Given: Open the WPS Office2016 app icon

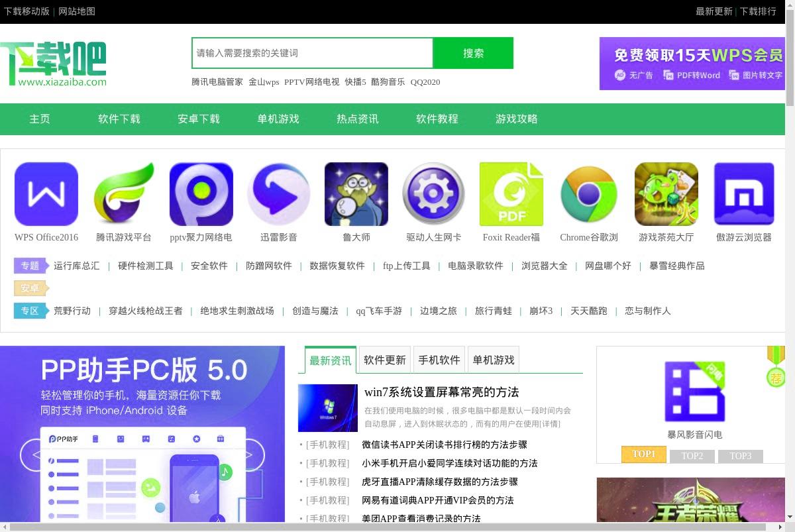Looking at the screenshot, I should [46, 194].
